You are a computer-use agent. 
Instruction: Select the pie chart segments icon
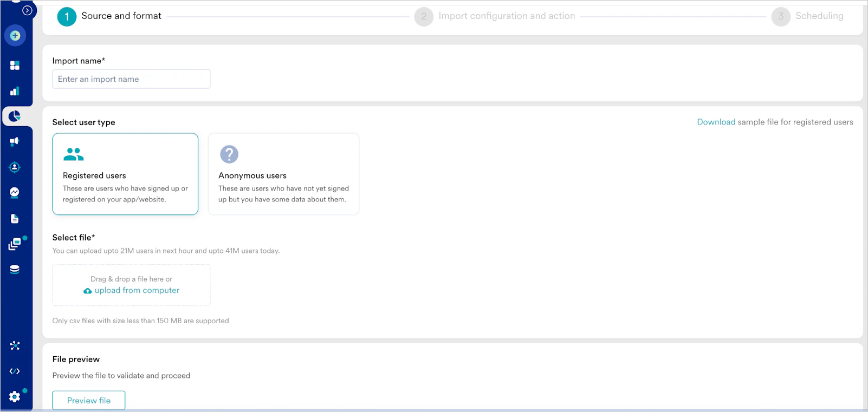[15, 116]
